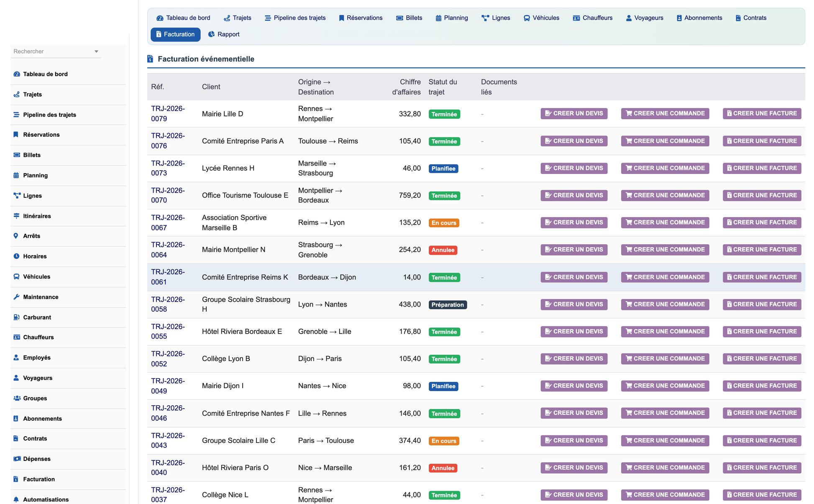Click the Contrats document icon in sidebar
This screenshot has width=814, height=504.
pos(16,438)
